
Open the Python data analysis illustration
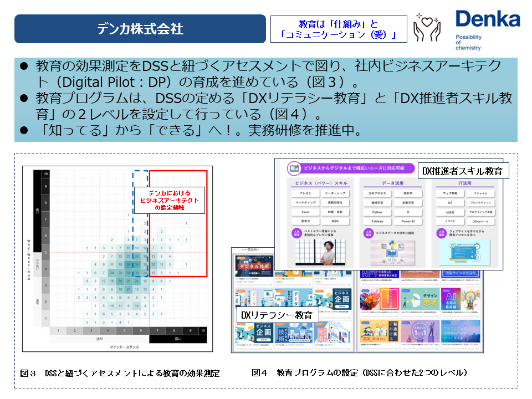pos(392,253)
